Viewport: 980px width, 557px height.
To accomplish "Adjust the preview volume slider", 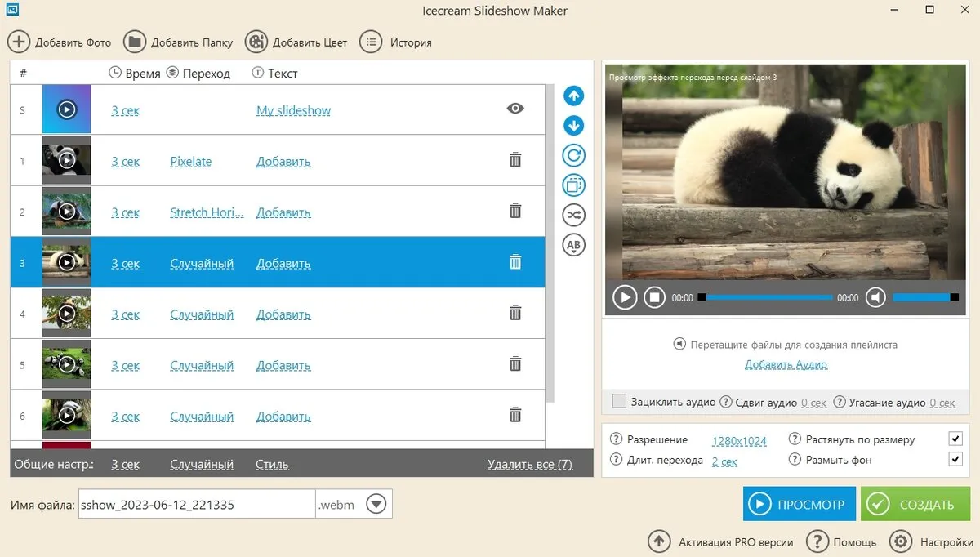I will (925, 298).
